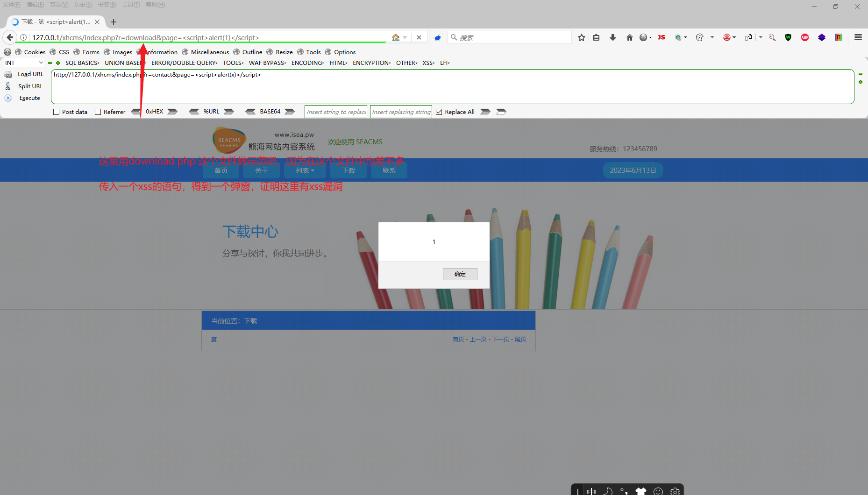Go to the browser home page icon
This screenshot has width=868, height=495.
[630, 37]
